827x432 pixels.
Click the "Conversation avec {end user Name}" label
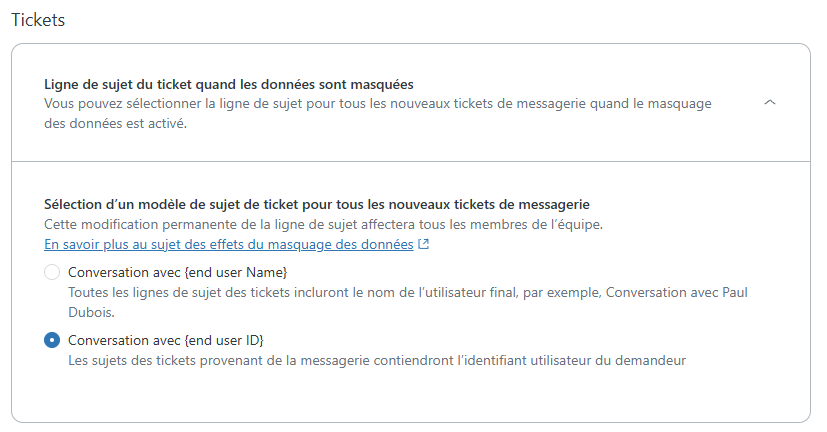178,272
